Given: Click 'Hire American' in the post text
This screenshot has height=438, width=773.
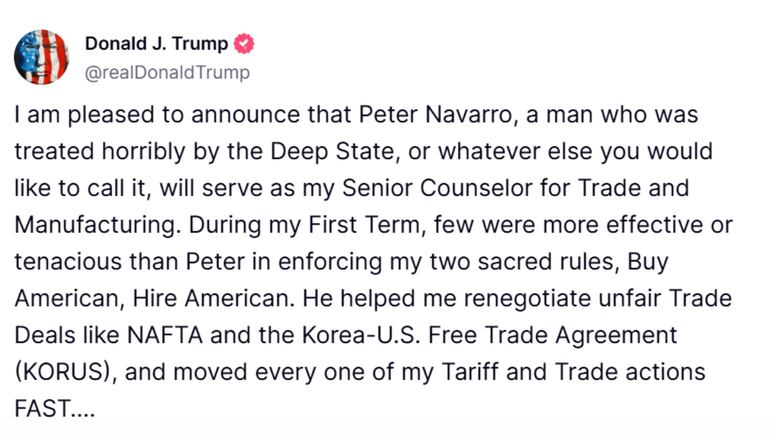Looking at the screenshot, I should tap(213, 298).
